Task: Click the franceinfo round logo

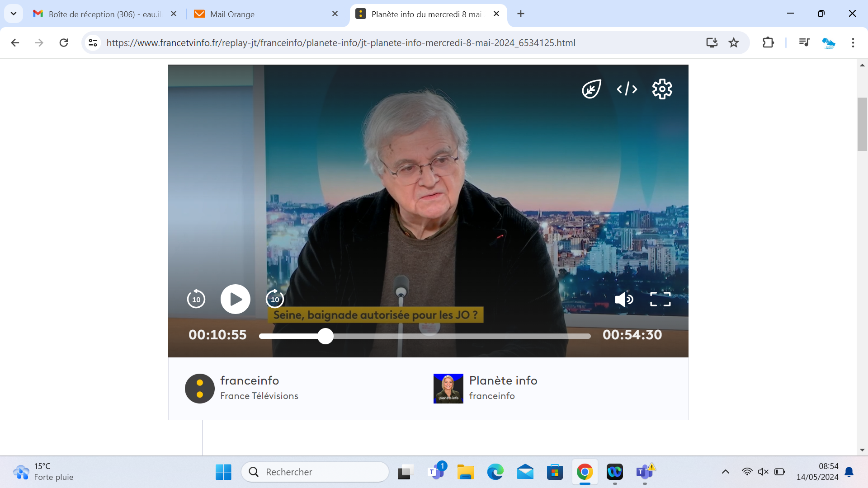Action: click(199, 389)
